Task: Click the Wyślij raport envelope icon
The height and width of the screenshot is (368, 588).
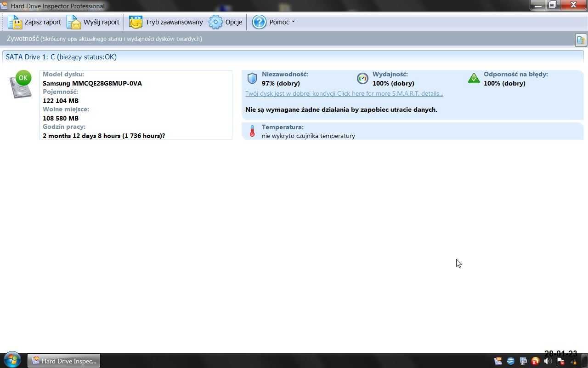Action: coord(74,22)
